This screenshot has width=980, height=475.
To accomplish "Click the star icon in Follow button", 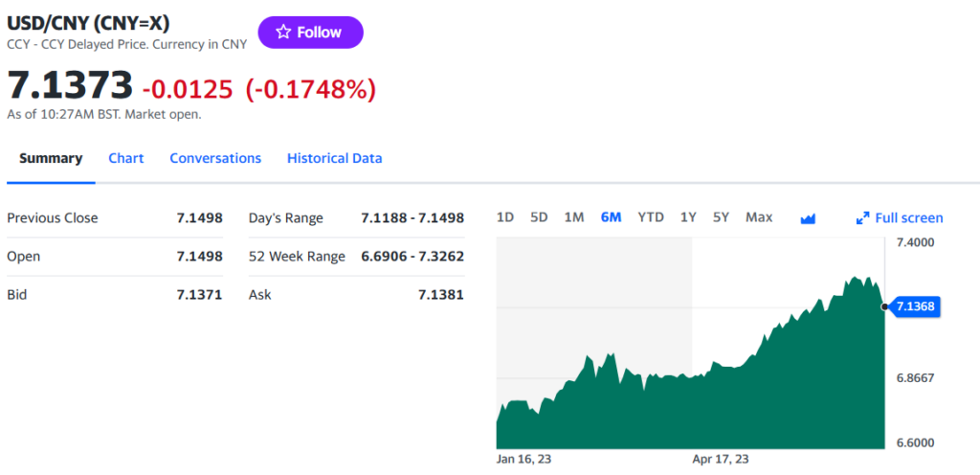I will coord(283,33).
